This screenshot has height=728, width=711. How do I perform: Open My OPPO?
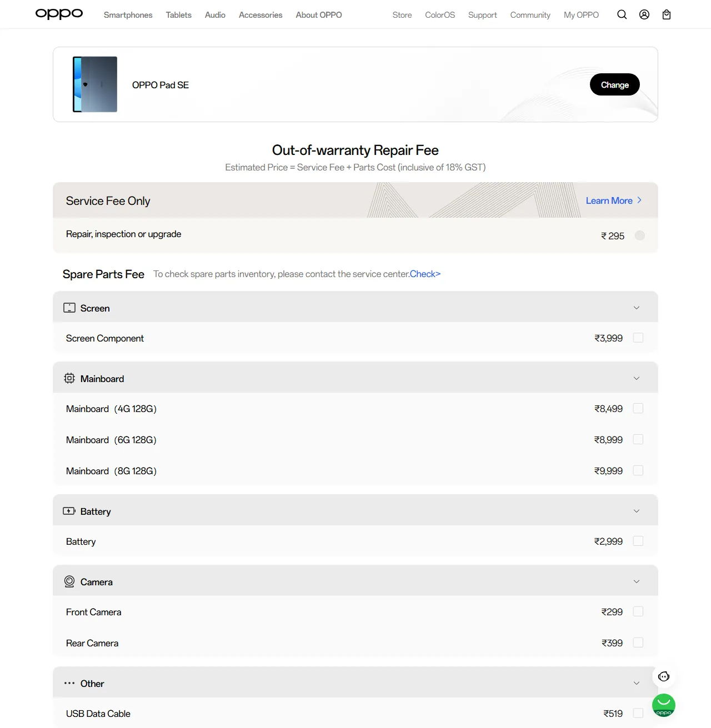pos(581,15)
